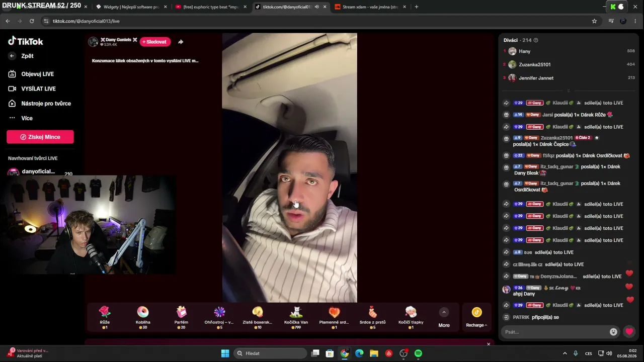Mute the TikTok tab audio icon

(316, 7)
